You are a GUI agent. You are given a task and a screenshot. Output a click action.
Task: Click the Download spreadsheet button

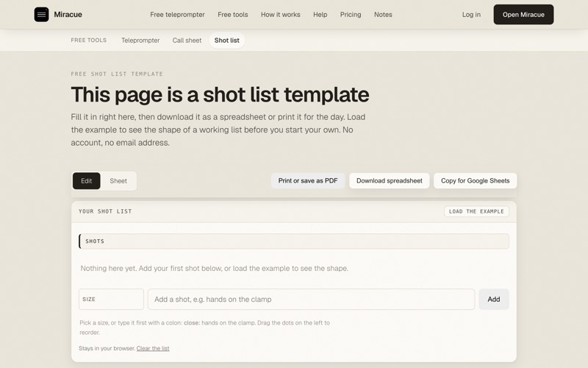390,180
